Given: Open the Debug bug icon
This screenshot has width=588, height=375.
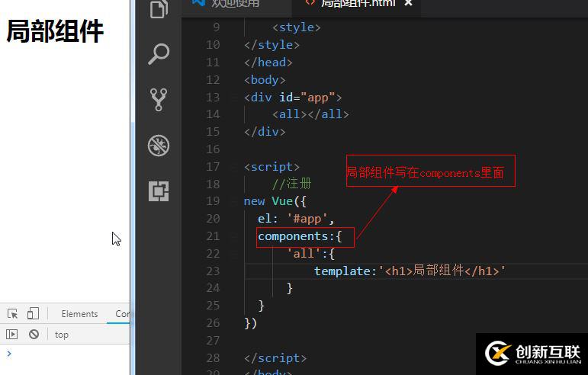Looking at the screenshot, I should click(159, 146).
